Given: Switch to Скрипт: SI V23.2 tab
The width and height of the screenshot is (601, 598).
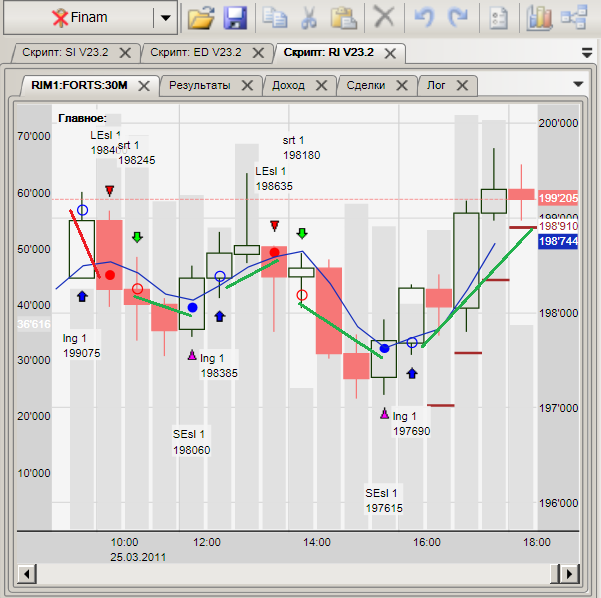Looking at the screenshot, I should click(65, 52).
